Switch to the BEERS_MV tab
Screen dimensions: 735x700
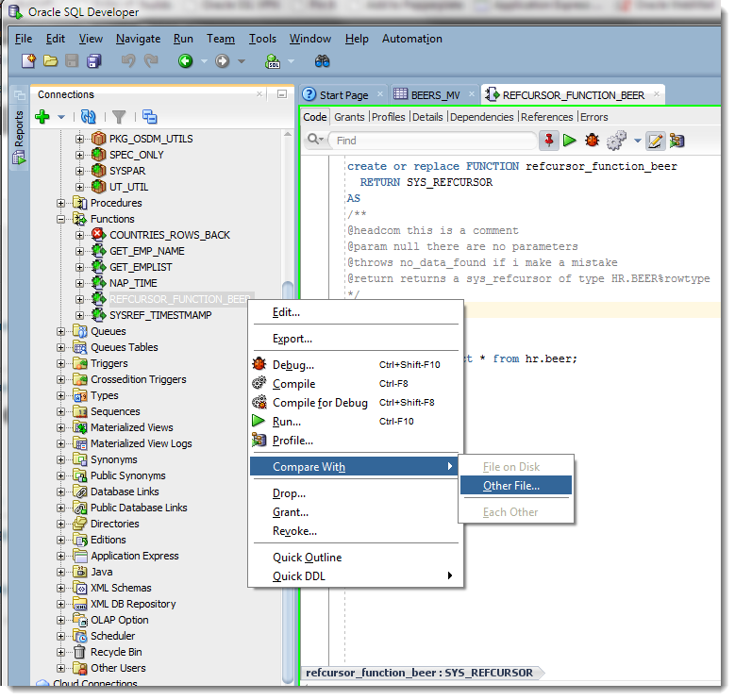point(436,95)
